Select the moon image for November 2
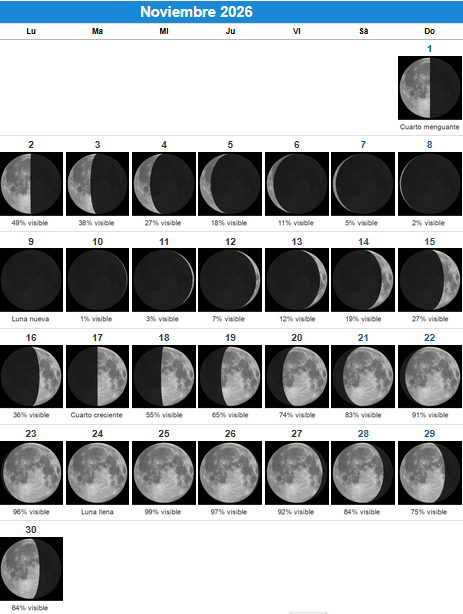Viewport: 463px width, 614px height. [31, 184]
